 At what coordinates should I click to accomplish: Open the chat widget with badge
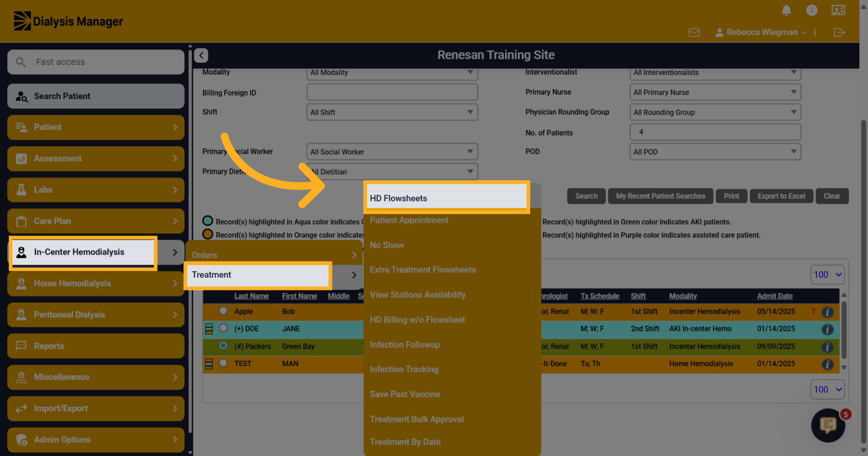coord(828,425)
